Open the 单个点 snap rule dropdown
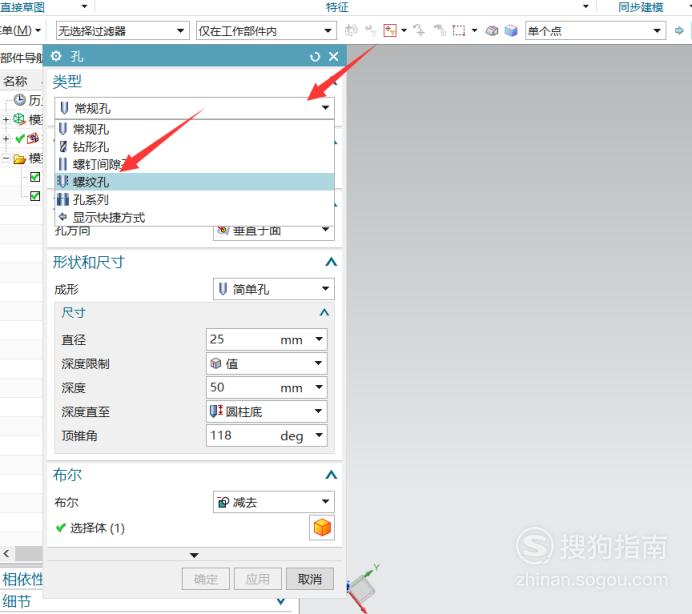The width and height of the screenshot is (692, 614). click(595, 31)
